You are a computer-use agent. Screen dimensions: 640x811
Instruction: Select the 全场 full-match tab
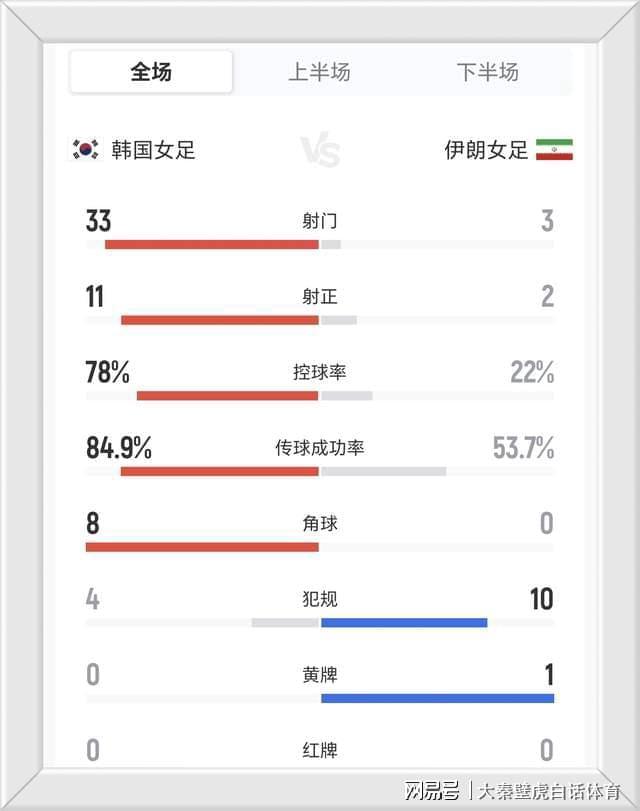(151, 72)
